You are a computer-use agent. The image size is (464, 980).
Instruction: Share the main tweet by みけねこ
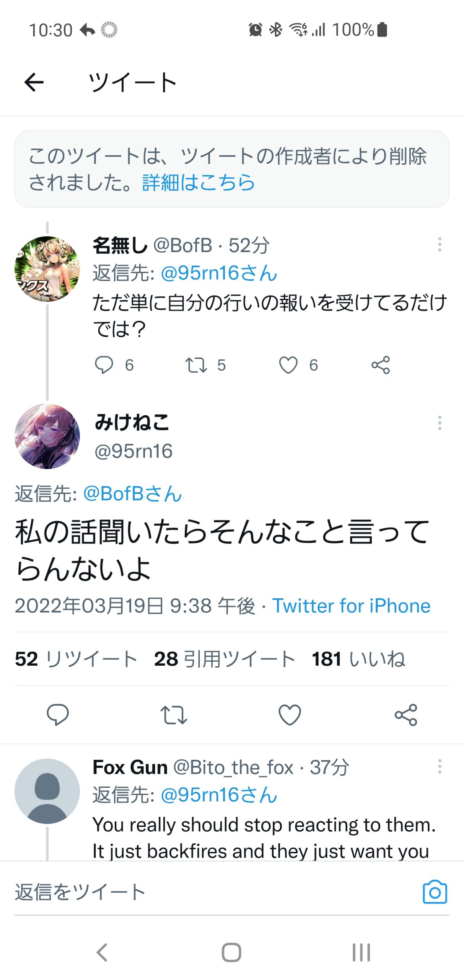[x=406, y=714]
